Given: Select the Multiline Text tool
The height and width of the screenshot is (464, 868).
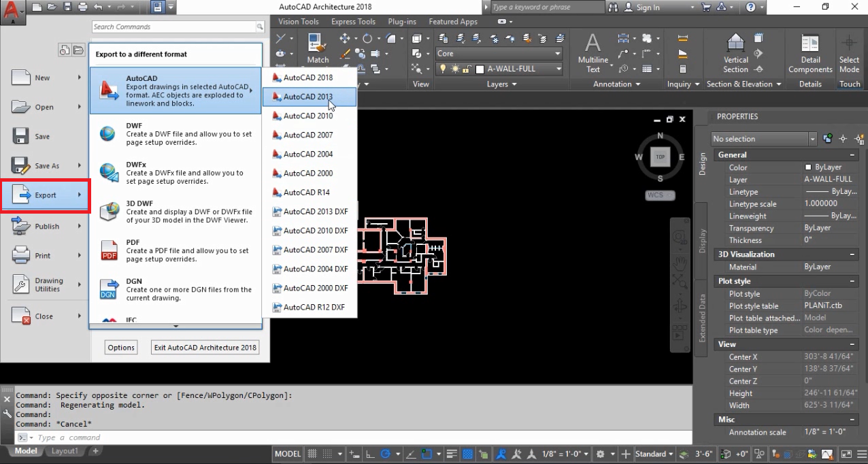Looking at the screenshot, I should tap(593, 53).
